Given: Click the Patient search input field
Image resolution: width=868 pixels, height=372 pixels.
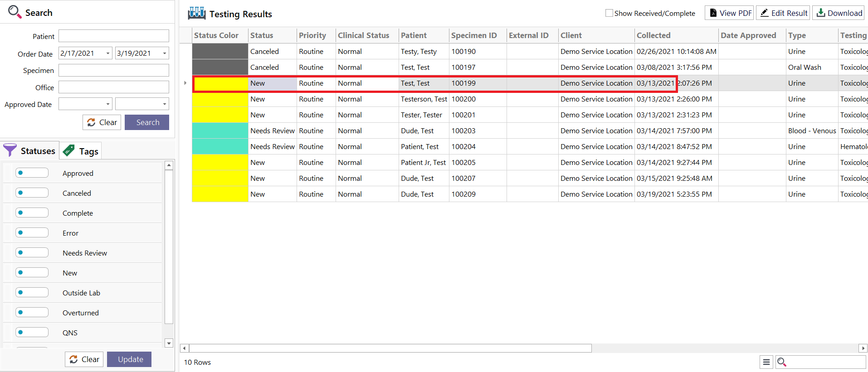Looking at the screenshot, I should 114,36.
